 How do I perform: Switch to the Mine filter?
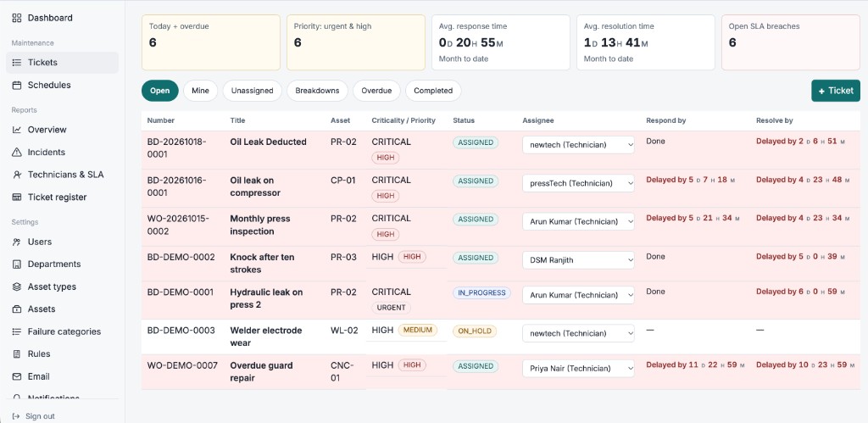click(200, 91)
